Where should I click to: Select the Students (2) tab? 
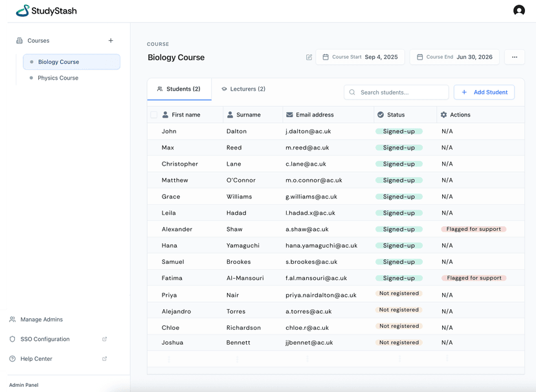179,89
